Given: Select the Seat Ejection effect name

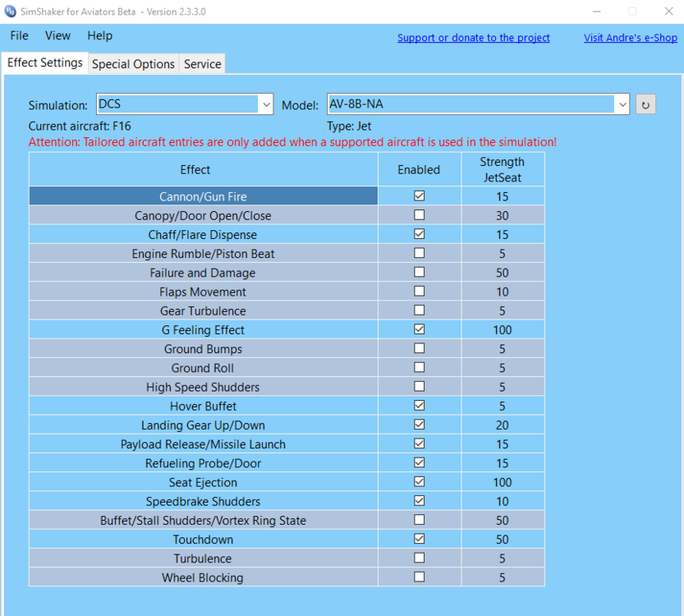Looking at the screenshot, I should [203, 482].
